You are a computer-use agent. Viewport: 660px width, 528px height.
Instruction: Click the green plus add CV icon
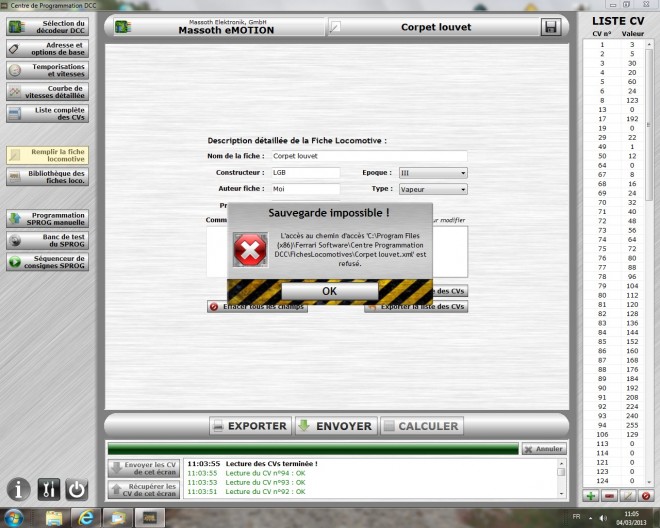tap(591, 496)
